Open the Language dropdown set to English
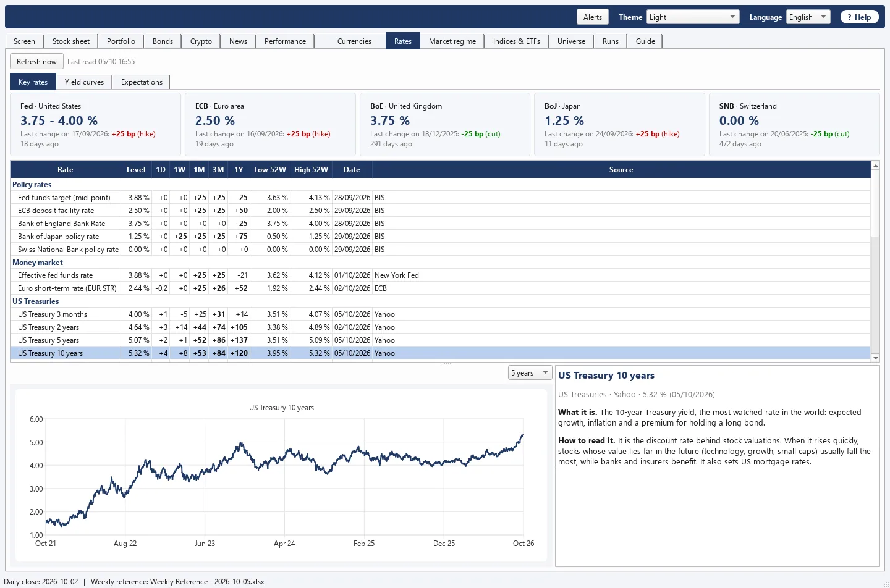 808,17
